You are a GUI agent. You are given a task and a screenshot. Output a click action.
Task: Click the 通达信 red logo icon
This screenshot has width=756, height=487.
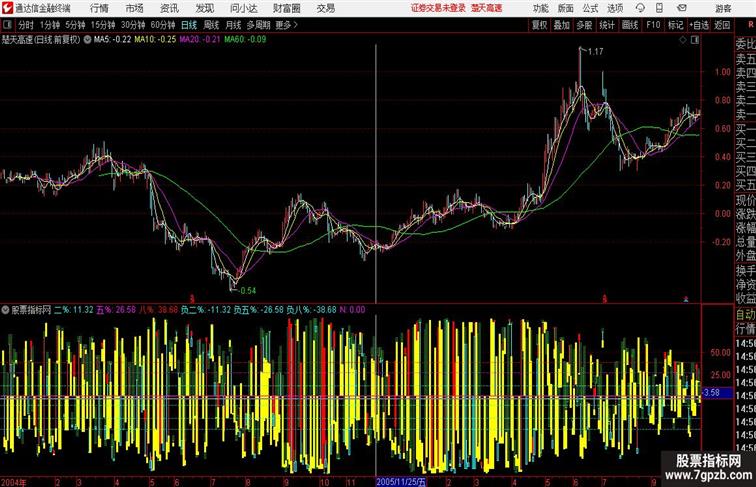pyautogui.click(x=7, y=8)
